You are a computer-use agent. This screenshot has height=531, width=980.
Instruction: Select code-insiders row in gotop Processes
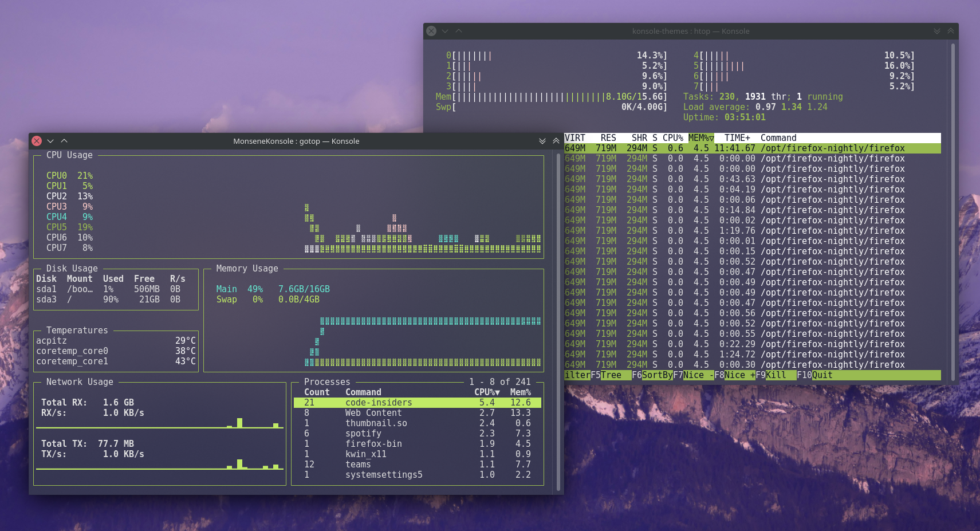pos(418,403)
